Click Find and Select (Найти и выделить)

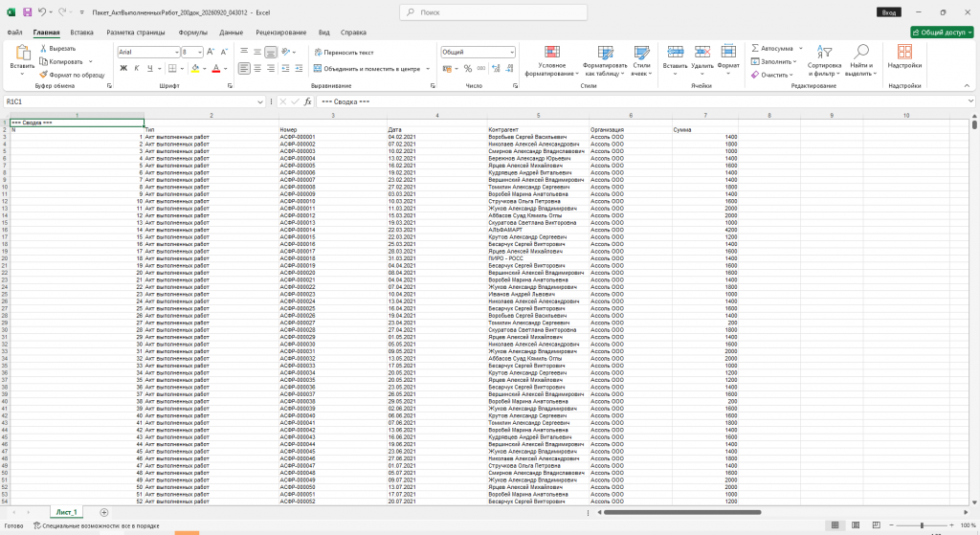861,60
